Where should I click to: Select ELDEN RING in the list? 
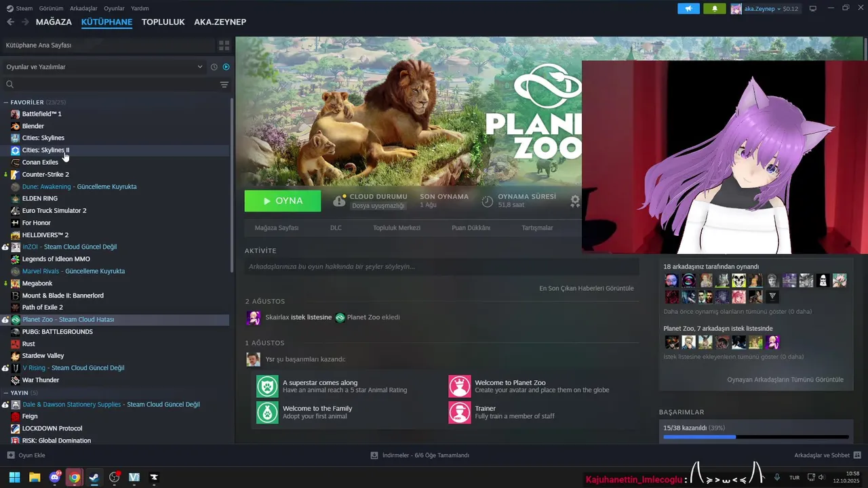point(39,199)
